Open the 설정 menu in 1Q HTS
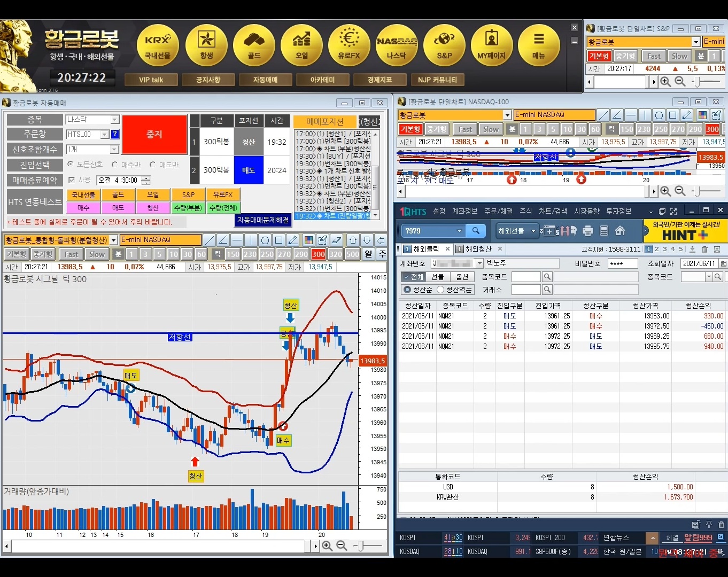The width and height of the screenshot is (728, 577). click(x=439, y=211)
